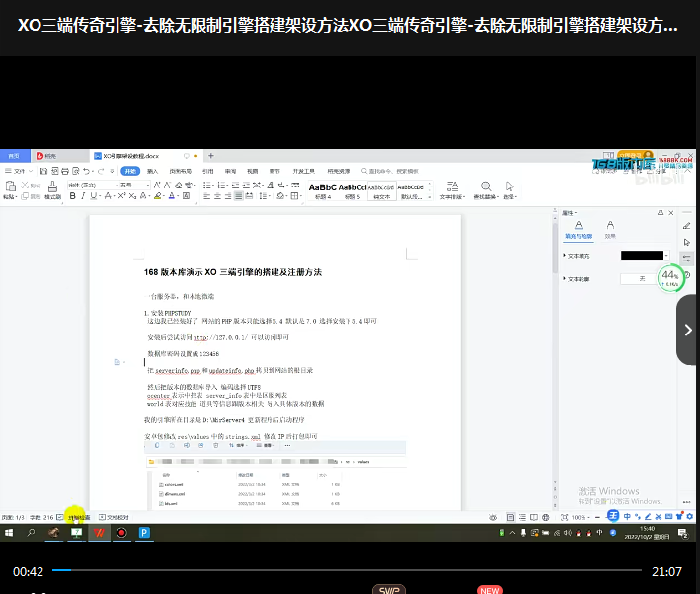Toggle Superscript X² button
The width and height of the screenshot is (700, 594).
point(121,196)
